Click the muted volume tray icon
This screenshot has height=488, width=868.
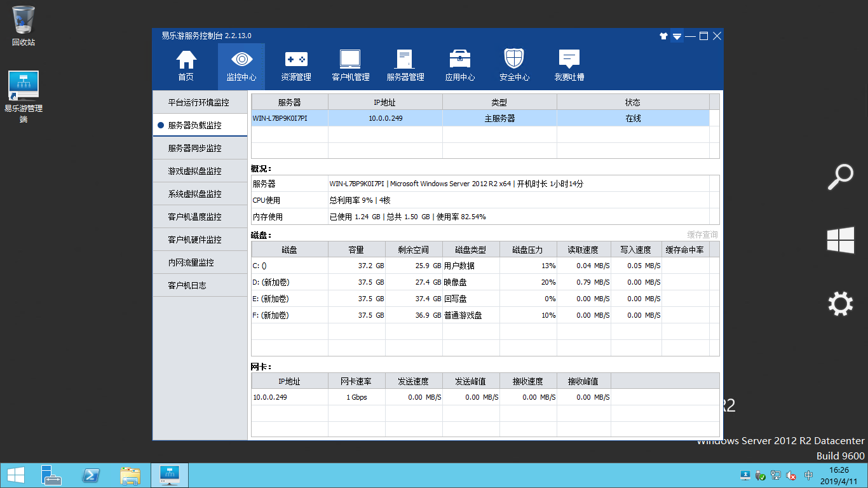tap(791, 475)
